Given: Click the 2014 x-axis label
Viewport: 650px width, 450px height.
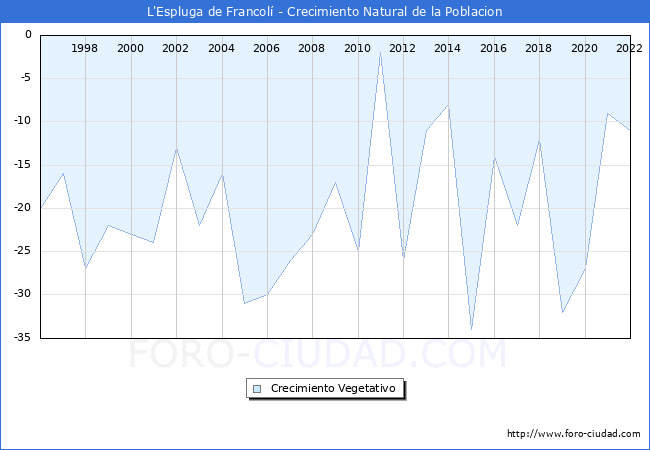Looking at the screenshot, I should [x=447, y=48].
